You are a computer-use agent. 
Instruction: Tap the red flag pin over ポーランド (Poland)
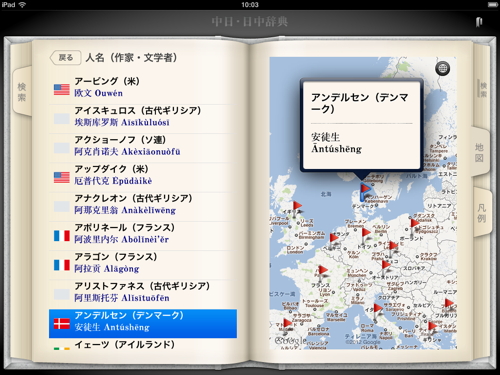pos(414,226)
